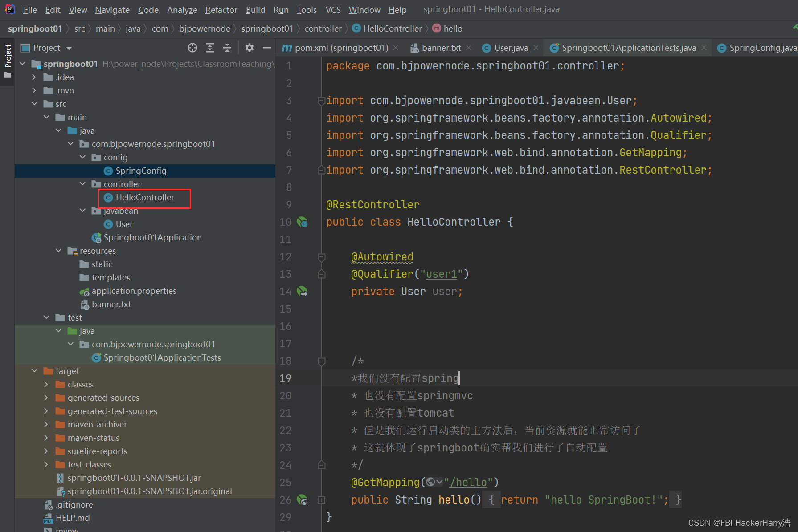Open the Refactor menu
798x532 pixels.
click(221, 9)
